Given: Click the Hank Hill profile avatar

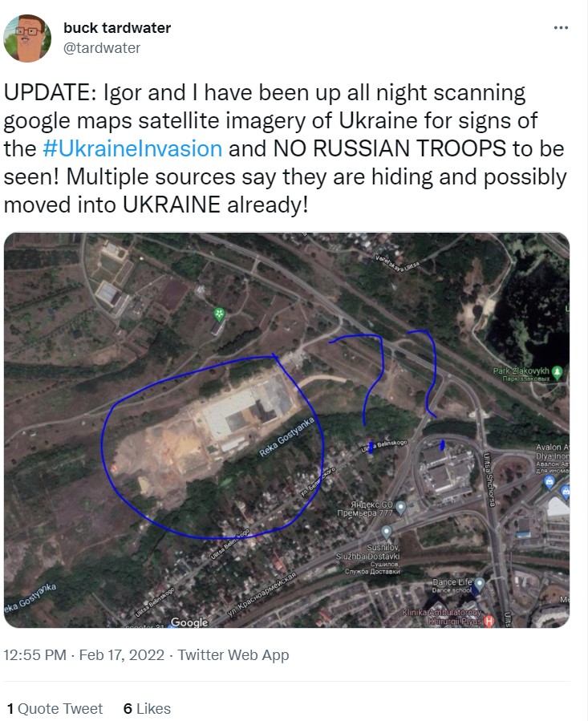Looking at the screenshot, I should coord(27,38).
